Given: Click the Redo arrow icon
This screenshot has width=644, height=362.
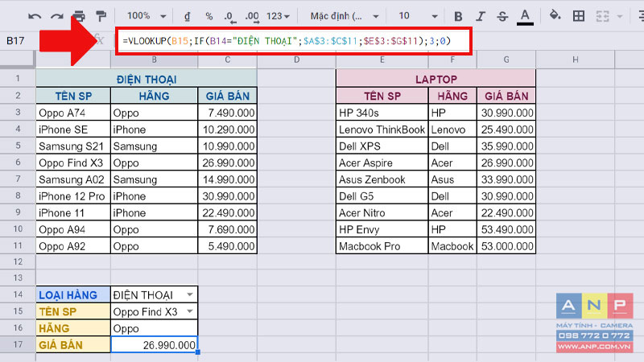Looking at the screenshot, I should click(x=56, y=16).
